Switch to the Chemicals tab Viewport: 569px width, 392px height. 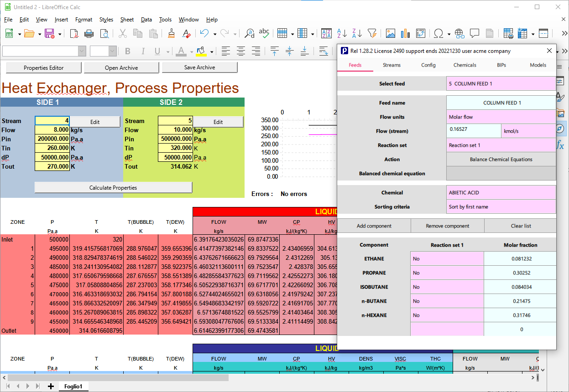(x=465, y=65)
